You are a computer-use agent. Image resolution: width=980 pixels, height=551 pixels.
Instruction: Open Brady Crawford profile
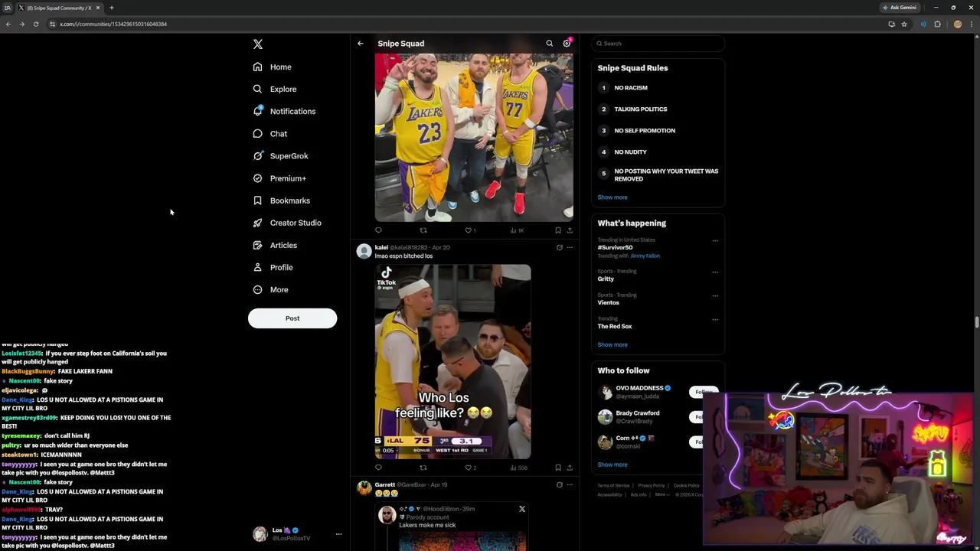(638, 413)
